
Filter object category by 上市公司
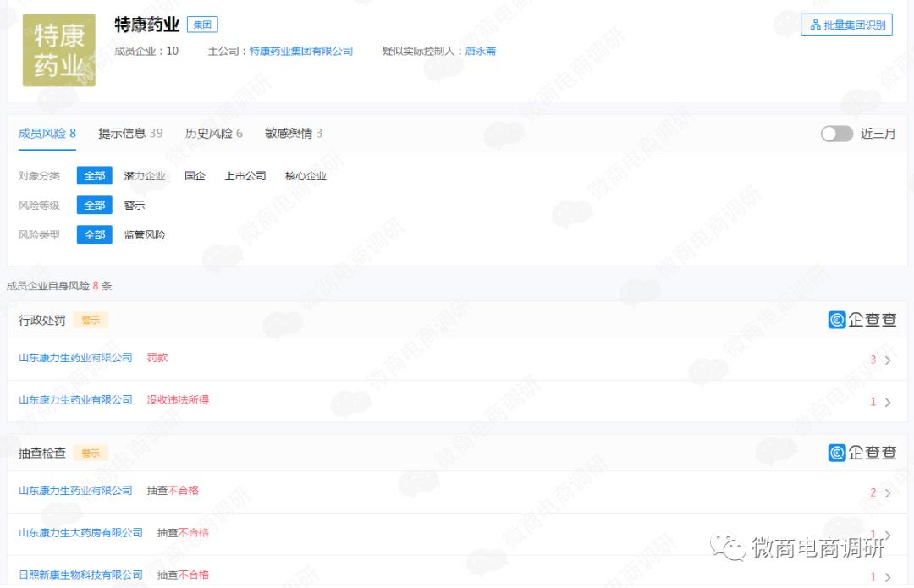(x=245, y=176)
